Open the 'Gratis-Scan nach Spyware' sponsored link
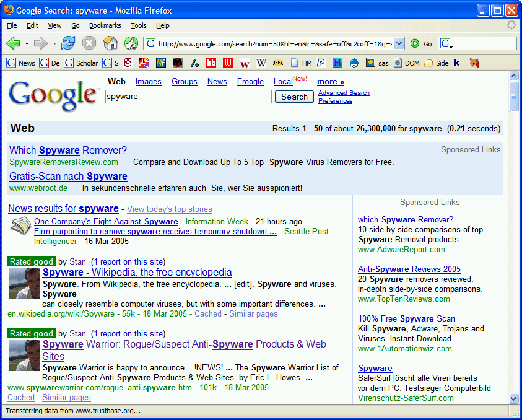Image resolution: width=522 pixels, height=420 pixels. point(68,176)
